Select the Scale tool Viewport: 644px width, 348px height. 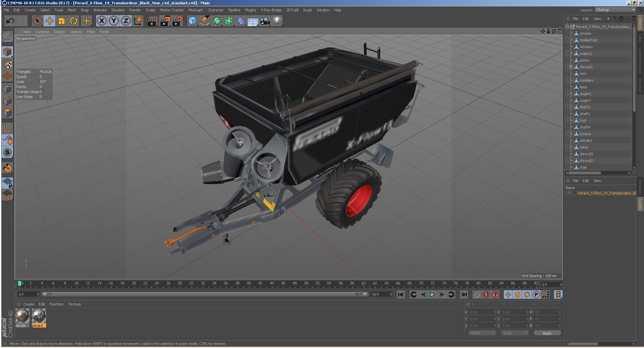point(62,21)
